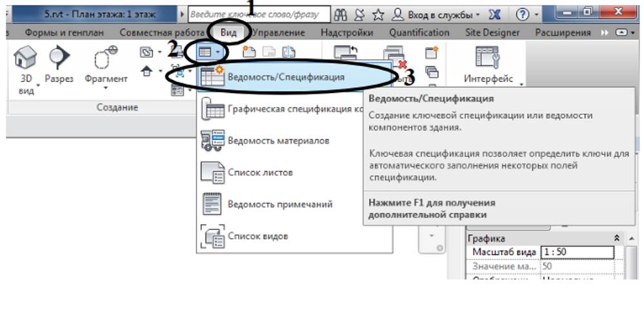The width and height of the screenshot is (644, 310).
Task: Choose Список листов menu item
Action: 295,172
